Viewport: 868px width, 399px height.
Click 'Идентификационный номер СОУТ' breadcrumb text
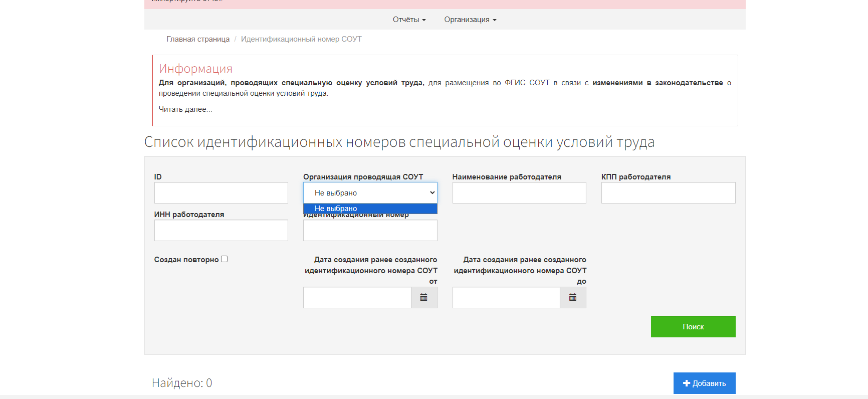coord(301,39)
